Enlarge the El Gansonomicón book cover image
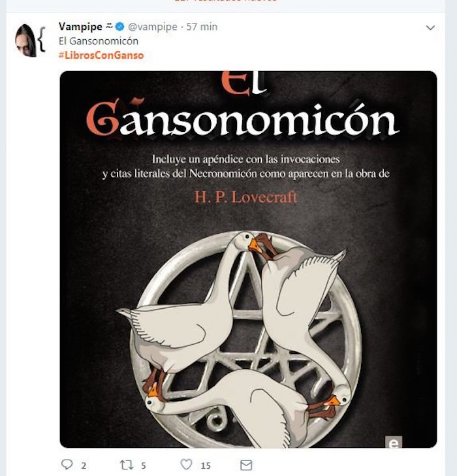Viewport: 457px width, 476px height. (x=248, y=259)
